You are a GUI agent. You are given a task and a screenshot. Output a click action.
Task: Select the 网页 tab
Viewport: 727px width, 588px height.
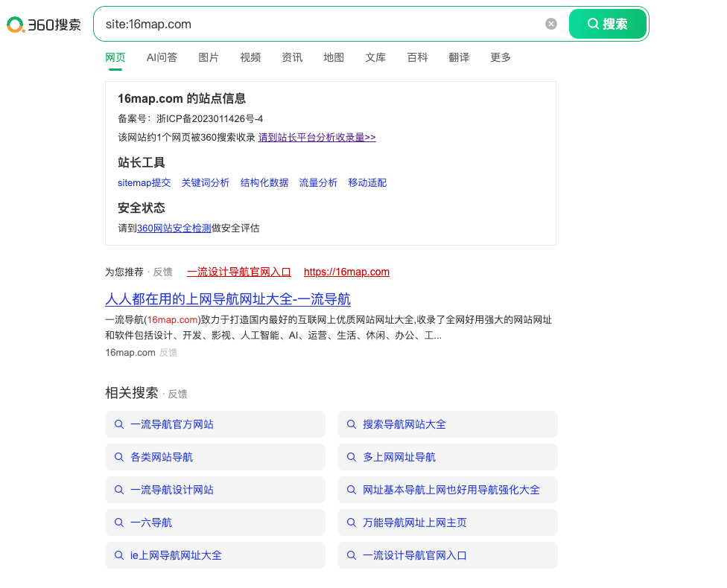point(115,57)
